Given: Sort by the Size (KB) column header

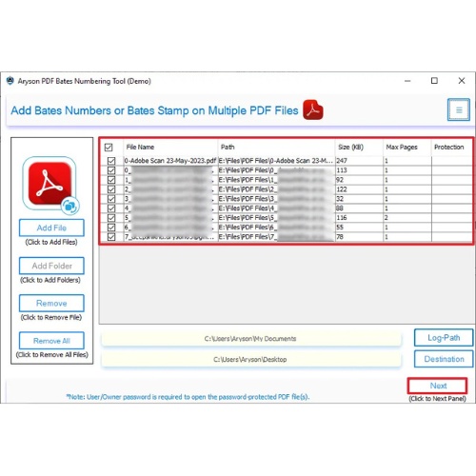Looking at the screenshot, I should point(359,148).
